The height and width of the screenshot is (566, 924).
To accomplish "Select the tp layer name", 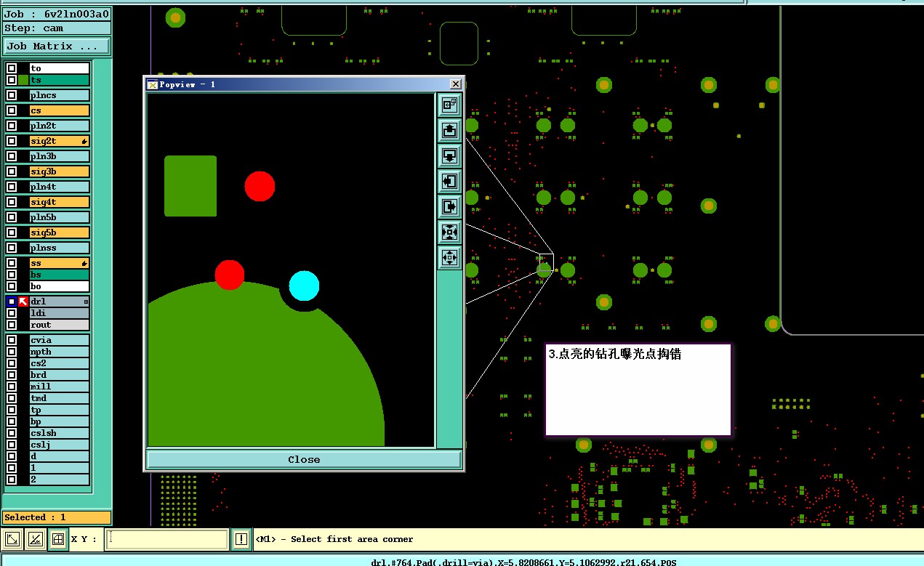I will click(60, 410).
